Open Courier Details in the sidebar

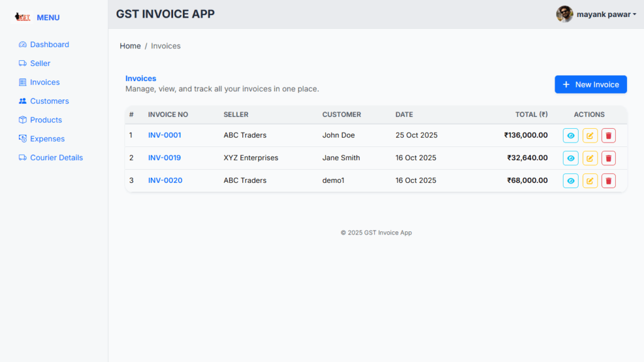pos(56,158)
